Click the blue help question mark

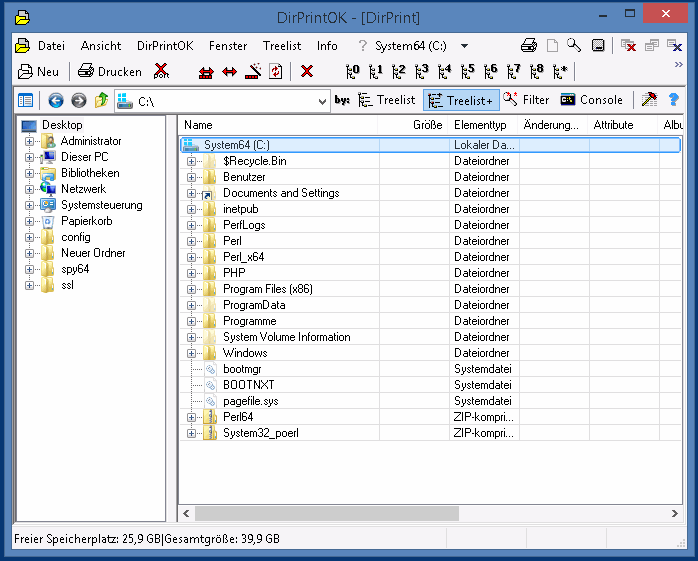[x=674, y=100]
